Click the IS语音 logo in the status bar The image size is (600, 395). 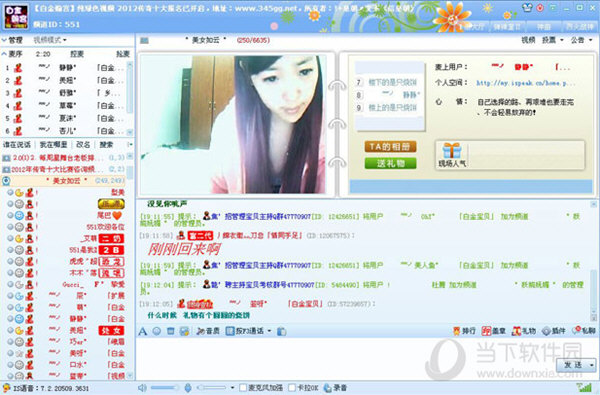7,388
